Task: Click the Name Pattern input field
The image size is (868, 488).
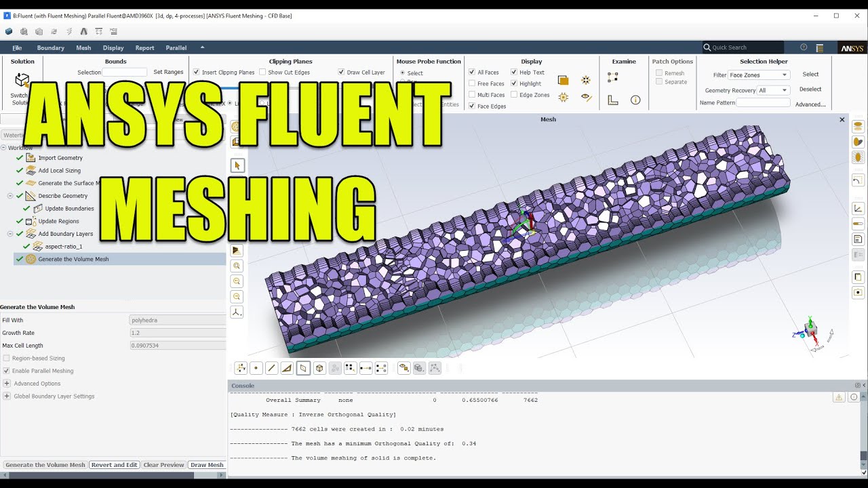Action: point(764,103)
